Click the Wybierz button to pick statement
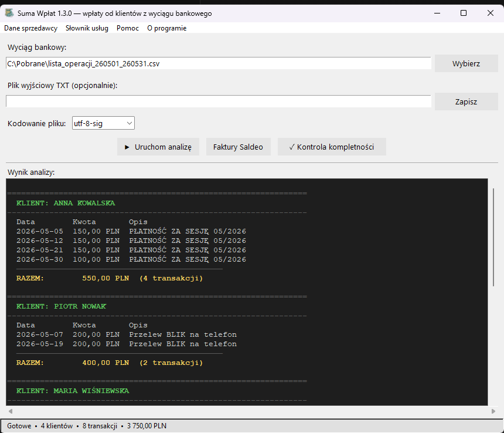The height and width of the screenshot is (433, 504). coord(466,63)
